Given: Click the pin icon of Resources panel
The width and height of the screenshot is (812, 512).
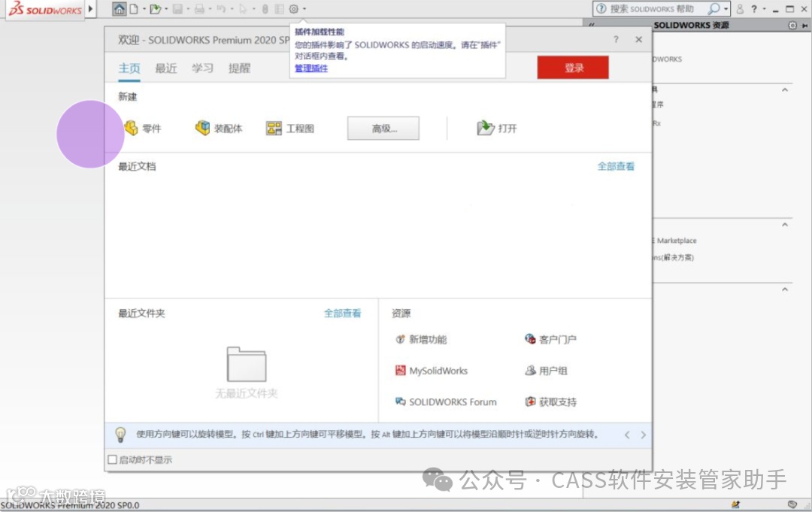Looking at the screenshot, I should (x=805, y=26).
